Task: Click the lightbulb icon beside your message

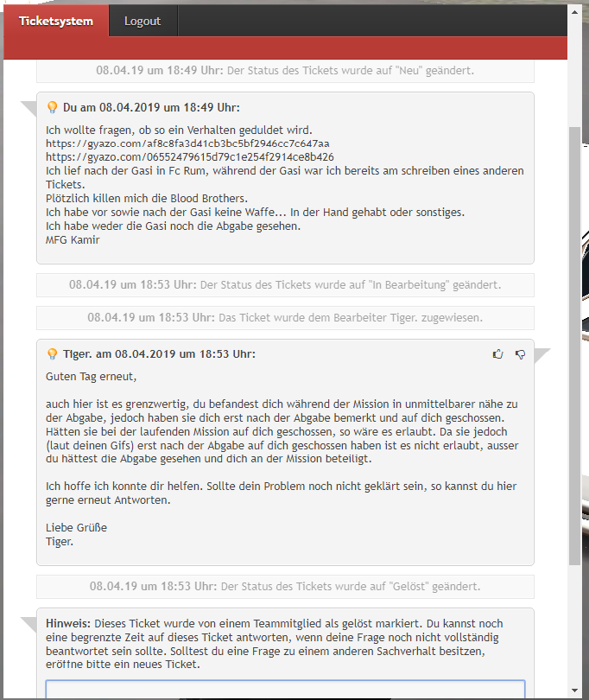Action: 52,107
